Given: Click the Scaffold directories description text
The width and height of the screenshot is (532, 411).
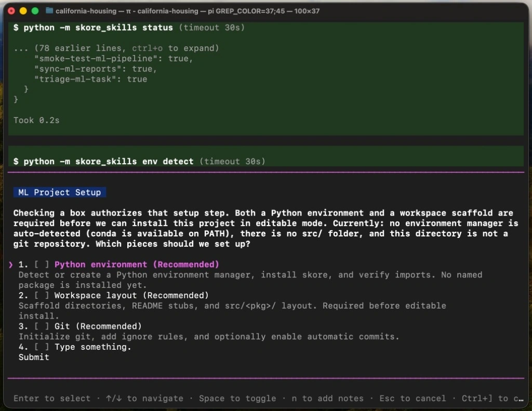Looking at the screenshot, I should (x=232, y=311).
